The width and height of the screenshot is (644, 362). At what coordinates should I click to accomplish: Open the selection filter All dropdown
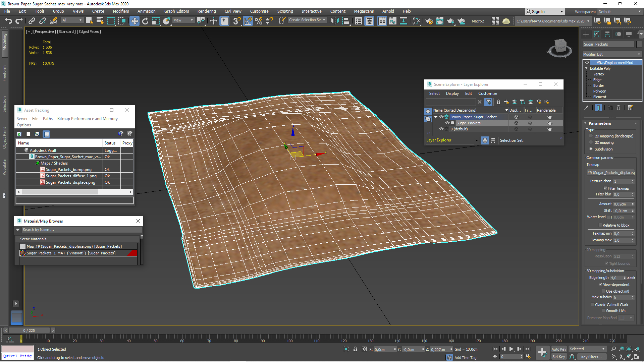pos(72,20)
